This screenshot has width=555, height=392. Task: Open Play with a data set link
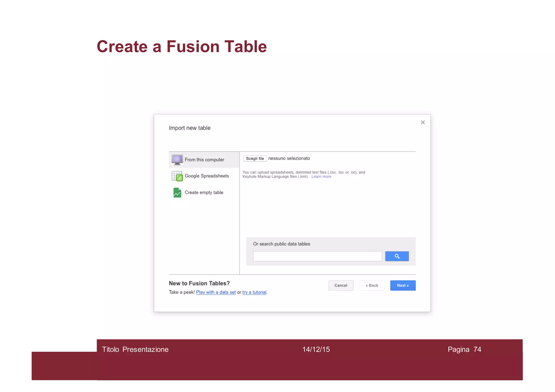click(216, 292)
